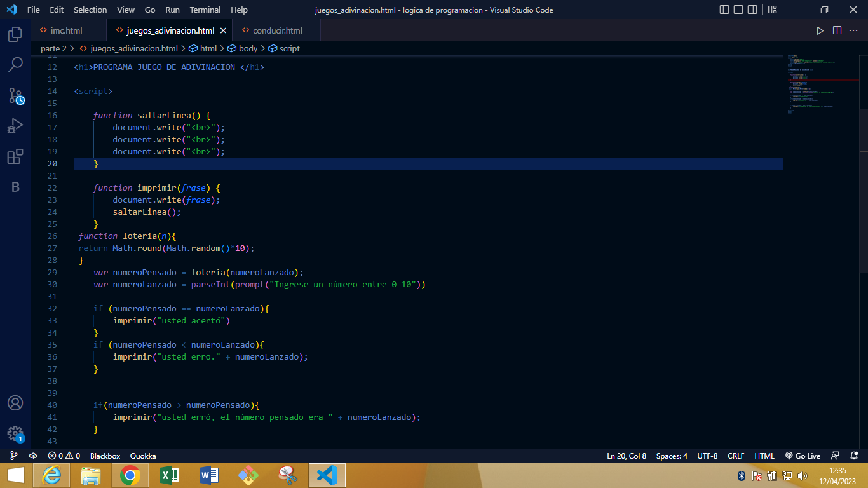Click the Windows Start button
This screenshot has width=868, height=488.
[x=15, y=475]
